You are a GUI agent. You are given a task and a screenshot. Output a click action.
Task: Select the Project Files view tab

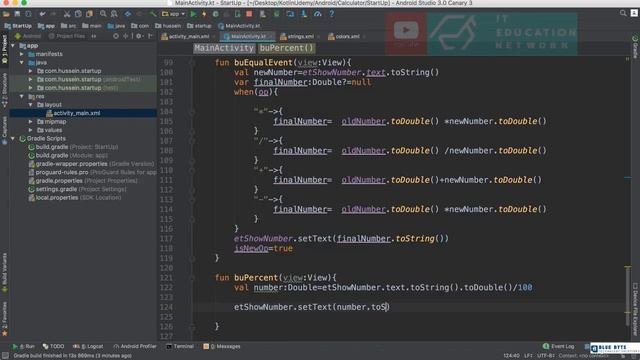pyautogui.click(x=67, y=36)
